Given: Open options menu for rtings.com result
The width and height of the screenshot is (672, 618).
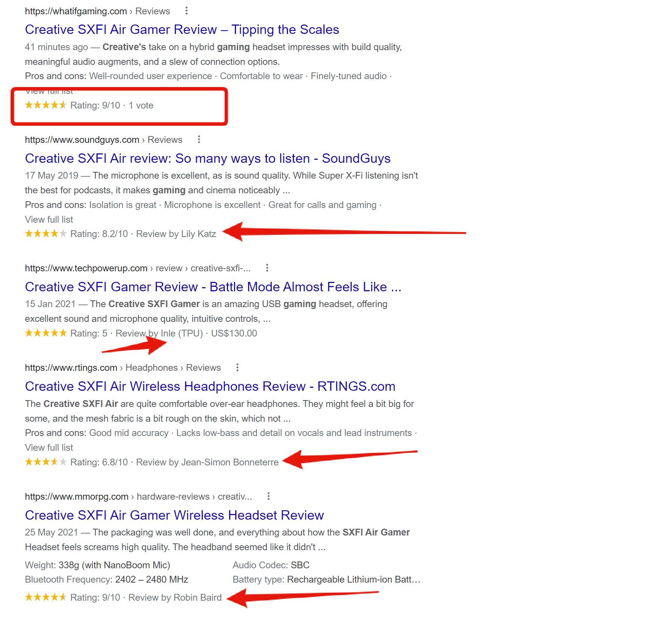Looking at the screenshot, I should coord(237,367).
